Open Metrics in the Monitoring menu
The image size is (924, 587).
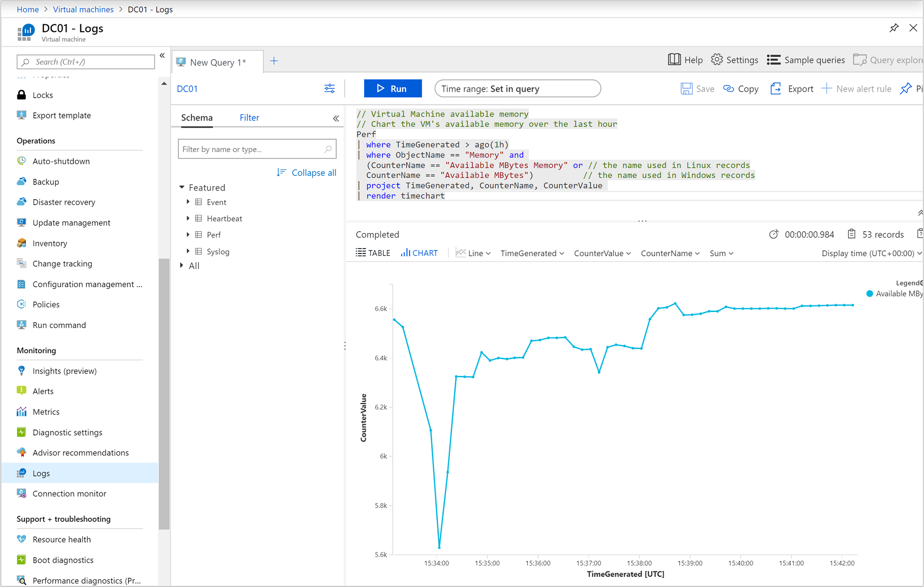46,412
